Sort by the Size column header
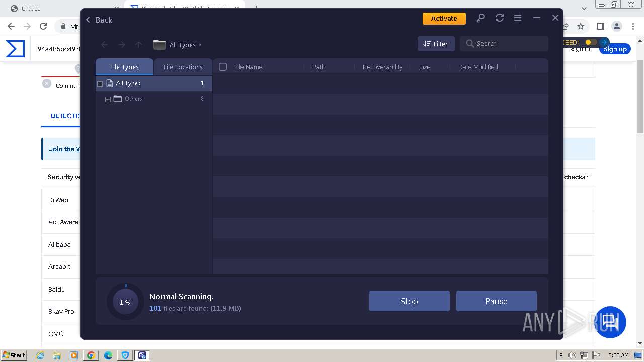644x362 pixels. tap(424, 67)
